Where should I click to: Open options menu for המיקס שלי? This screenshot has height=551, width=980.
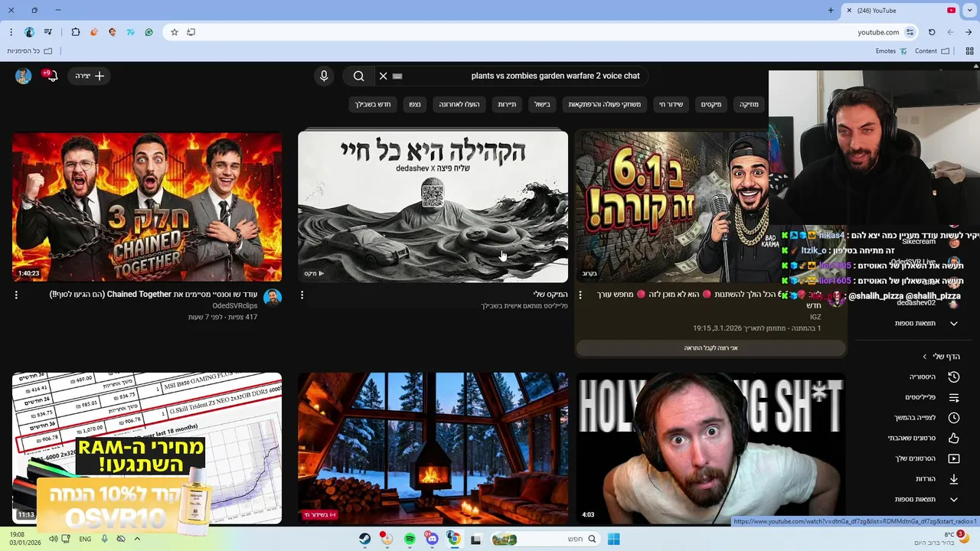pyautogui.click(x=302, y=295)
